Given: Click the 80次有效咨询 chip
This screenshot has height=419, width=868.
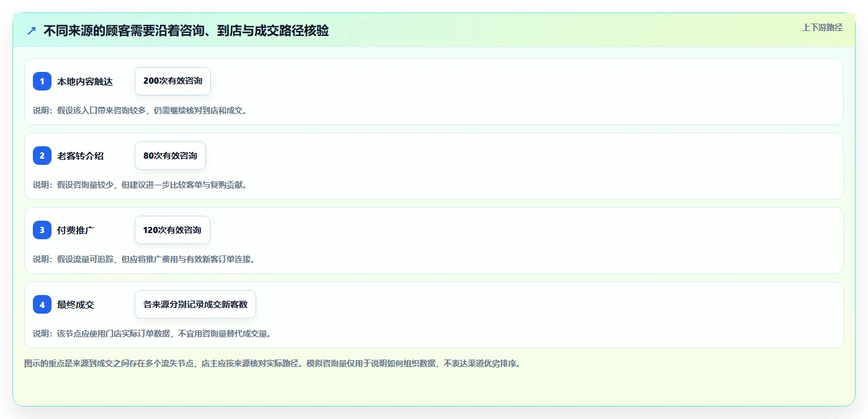Looking at the screenshot, I should [170, 156].
